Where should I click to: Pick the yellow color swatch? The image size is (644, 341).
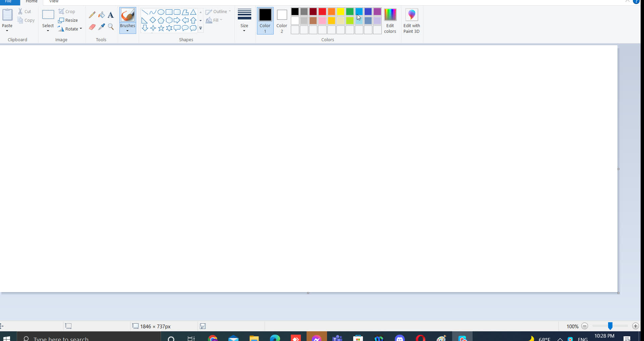pyautogui.click(x=340, y=12)
